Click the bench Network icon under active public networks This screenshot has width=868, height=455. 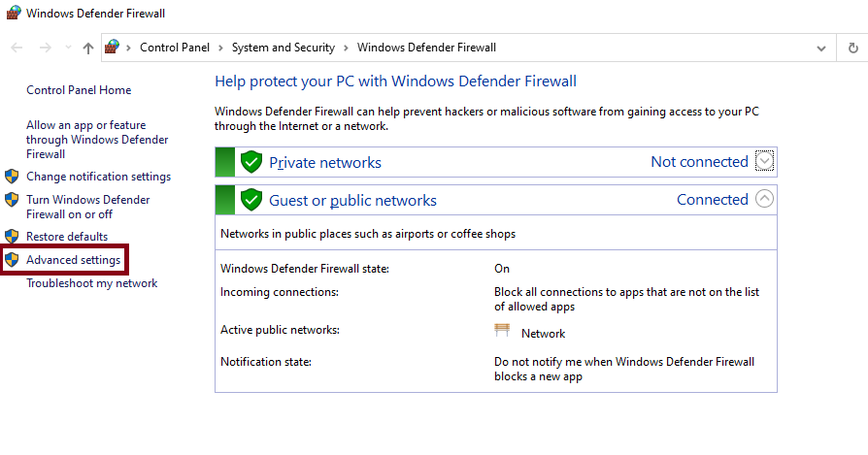point(502,331)
